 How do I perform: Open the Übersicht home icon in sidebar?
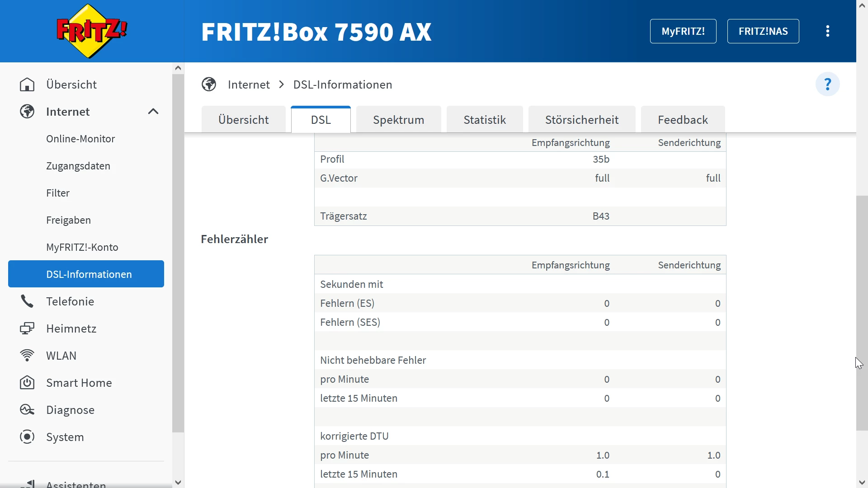[x=27, y=84]
